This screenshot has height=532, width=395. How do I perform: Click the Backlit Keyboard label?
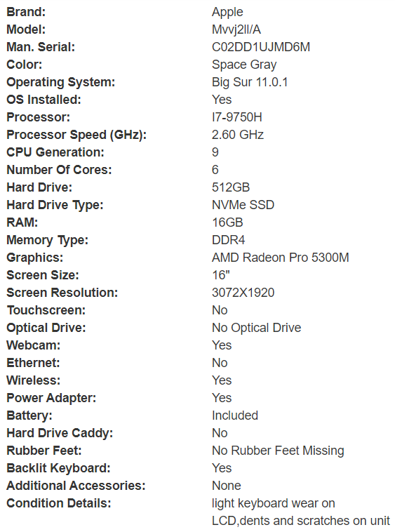(x=58, y=468)
